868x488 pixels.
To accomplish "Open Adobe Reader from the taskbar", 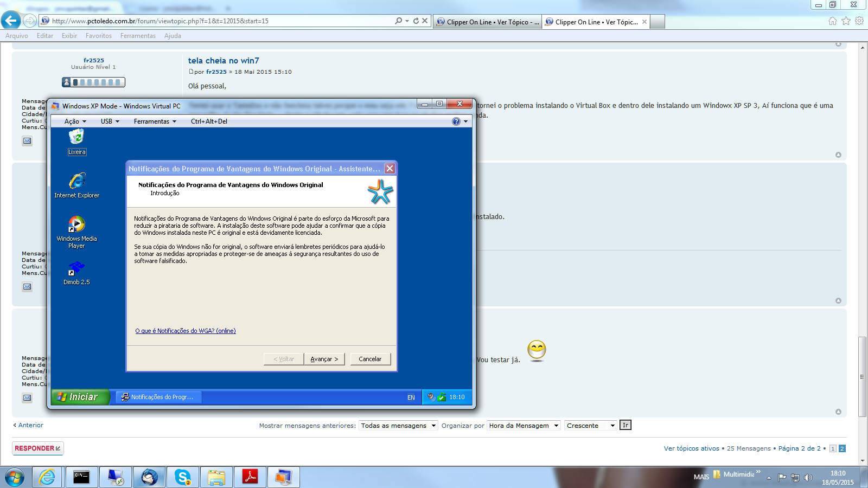I will (250, 477).
